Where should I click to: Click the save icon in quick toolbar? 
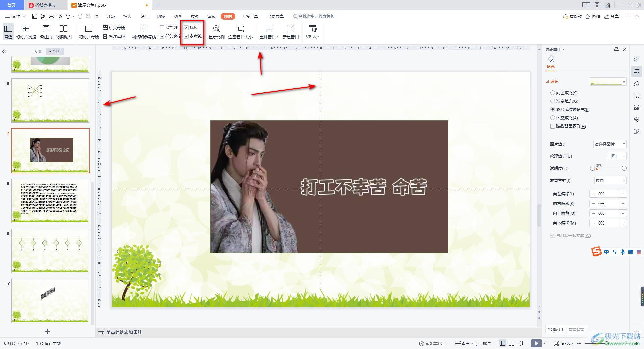pos(35,16)
